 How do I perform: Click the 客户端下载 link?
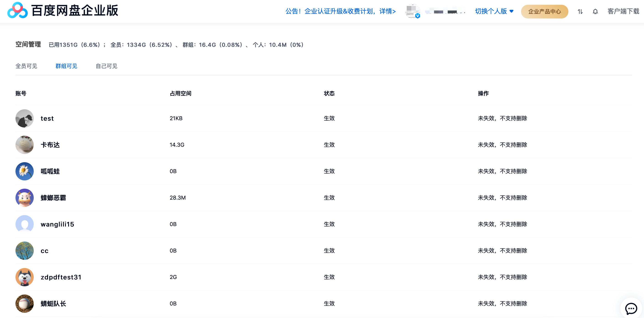tap(623, 11)
